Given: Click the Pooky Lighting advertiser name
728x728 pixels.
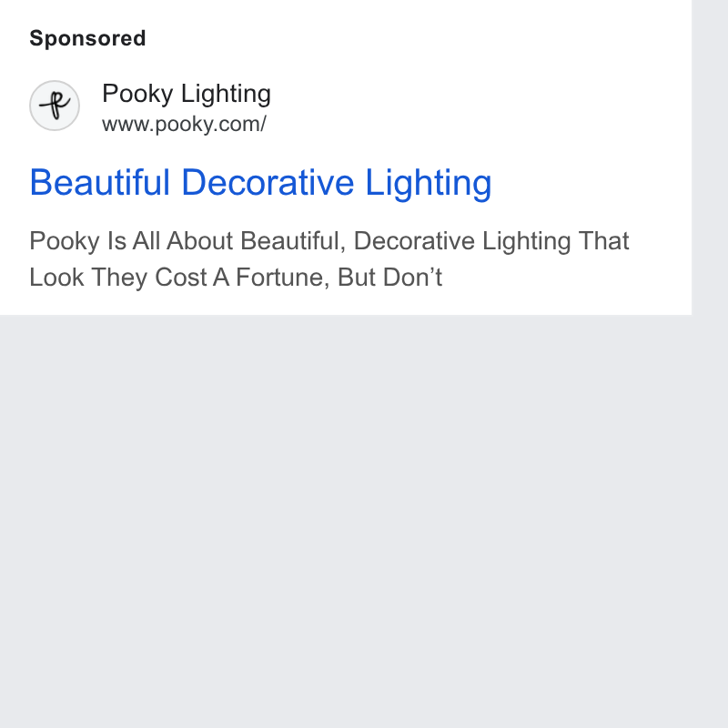Looking at the screenshot, I should coord(187,94).
